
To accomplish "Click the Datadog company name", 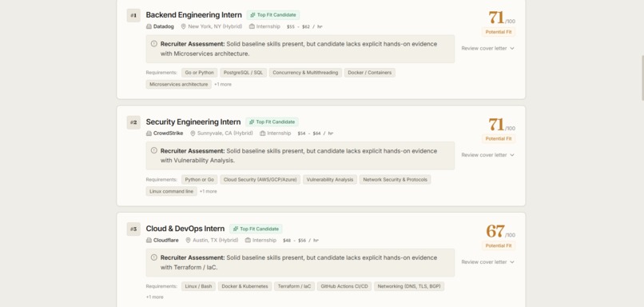I will click(x=164, y=26).
